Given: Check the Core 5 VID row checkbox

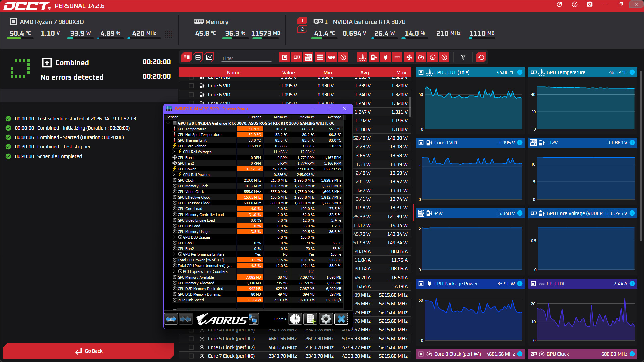Looking at the screenshot, I should [191, 86].
